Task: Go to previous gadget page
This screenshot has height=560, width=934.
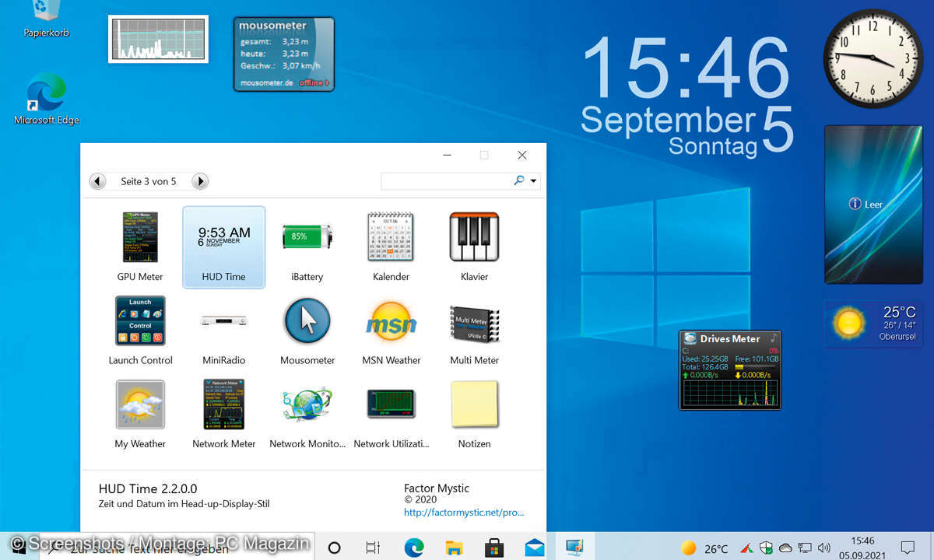Action: pos(98,181)
